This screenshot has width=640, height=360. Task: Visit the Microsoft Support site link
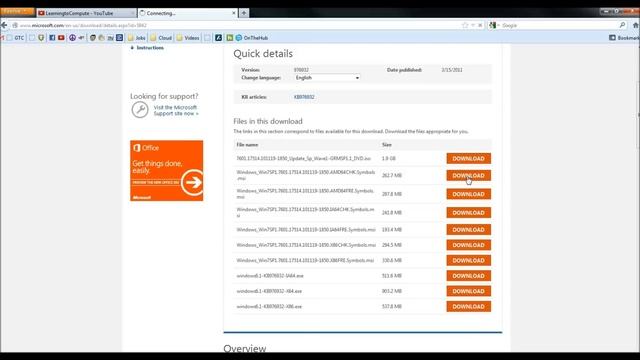point(176,110)
